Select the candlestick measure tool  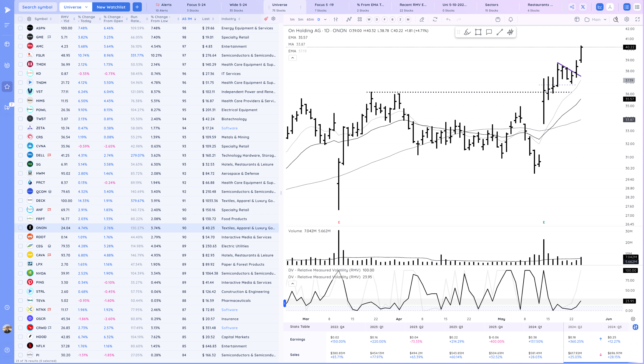click(510, 32)
